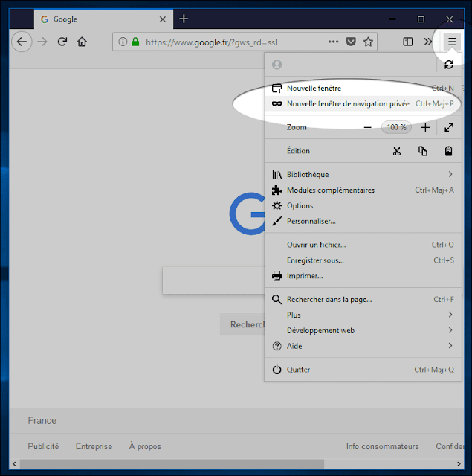
Task: Click the Google search box
Action: 213,280
